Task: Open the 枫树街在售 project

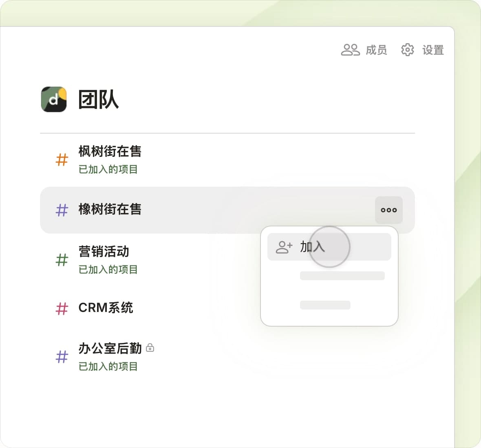Action: [x=110, y=152]
